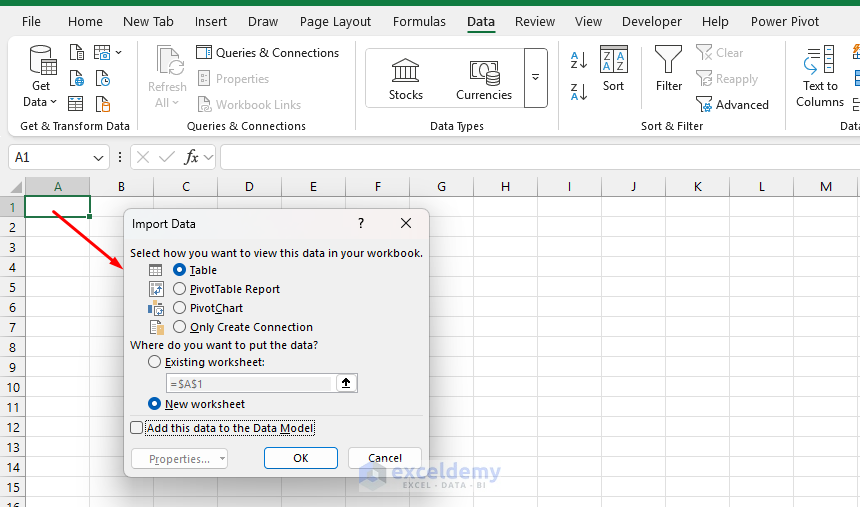
Task: Click the Clear filter command
Action: [720, 53]
